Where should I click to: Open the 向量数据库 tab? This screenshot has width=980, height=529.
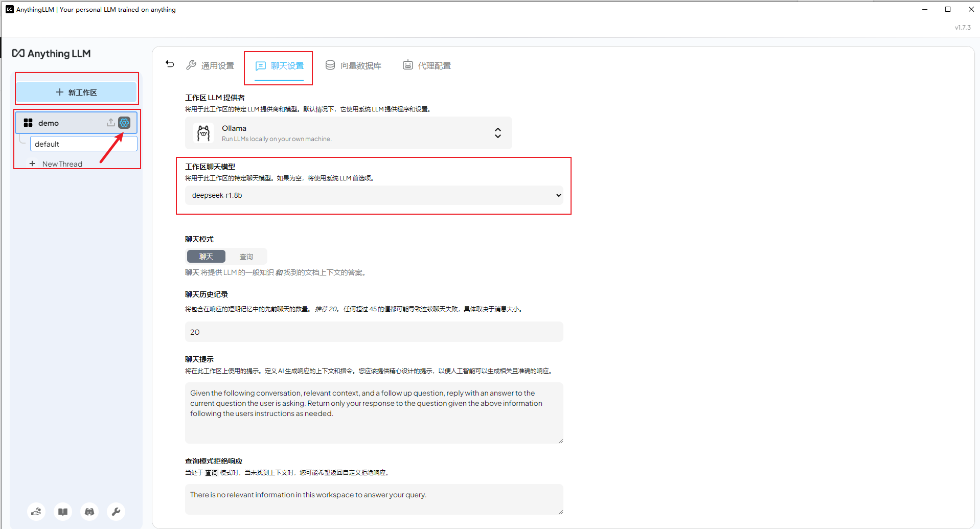click(353, 65)
